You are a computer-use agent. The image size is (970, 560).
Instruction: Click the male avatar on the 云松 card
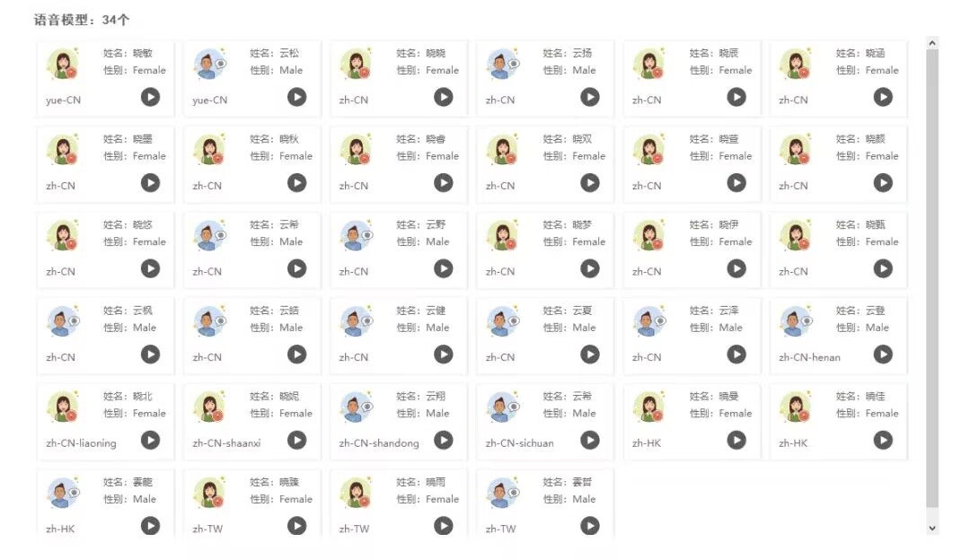click(x=210, y=64)
